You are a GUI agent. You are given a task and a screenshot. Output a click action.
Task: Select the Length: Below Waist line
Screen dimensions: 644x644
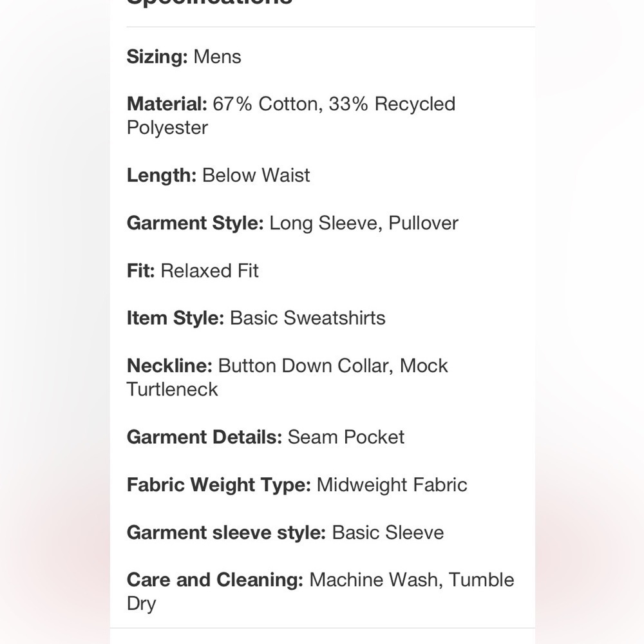218,175
